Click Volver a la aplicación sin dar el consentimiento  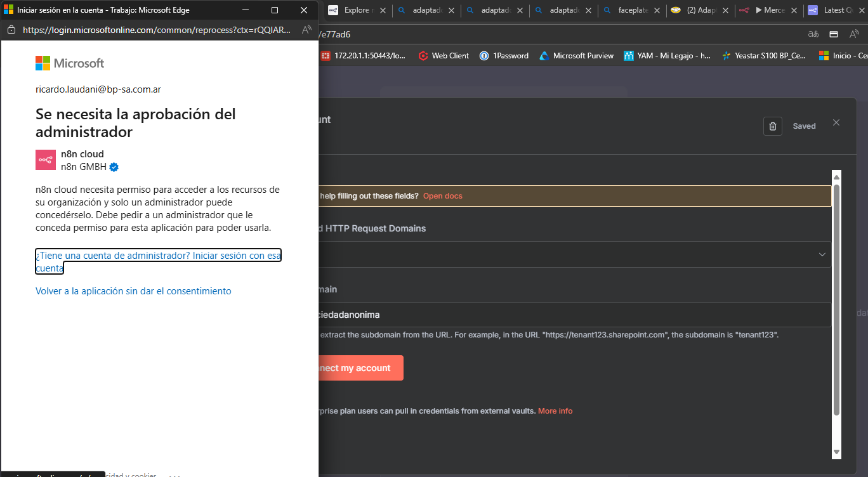tap(133, 291)
